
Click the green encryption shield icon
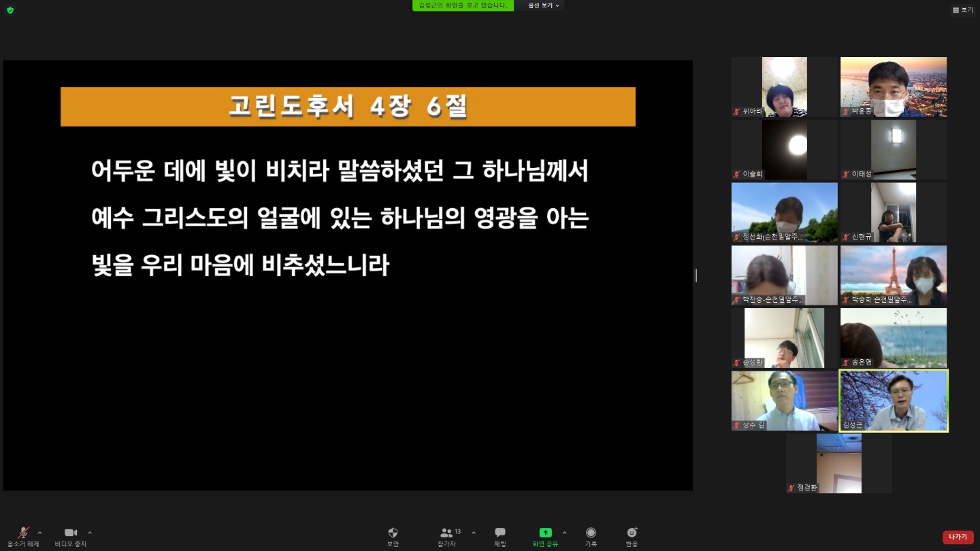coord(10,10)
